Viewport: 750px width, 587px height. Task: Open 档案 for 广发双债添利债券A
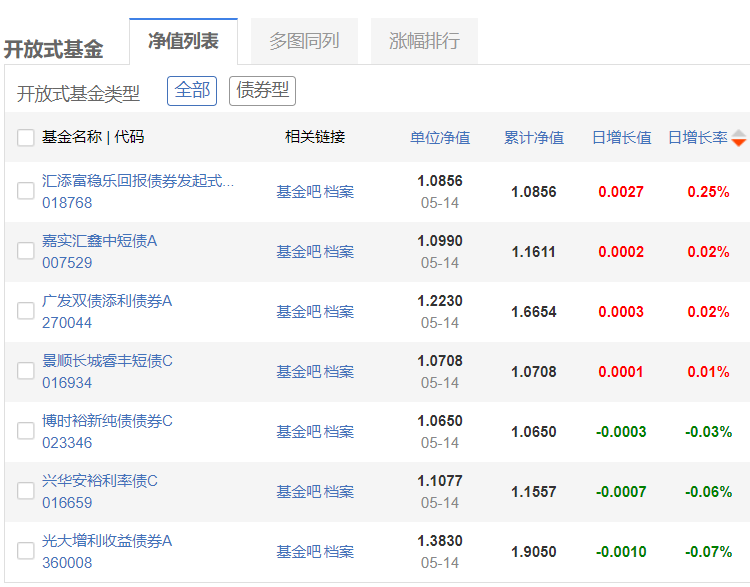click(339, 312)
